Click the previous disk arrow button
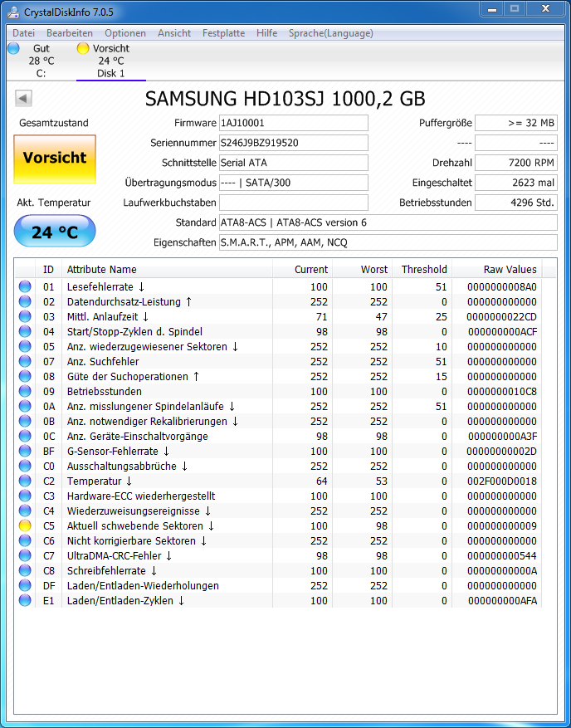 23,99
